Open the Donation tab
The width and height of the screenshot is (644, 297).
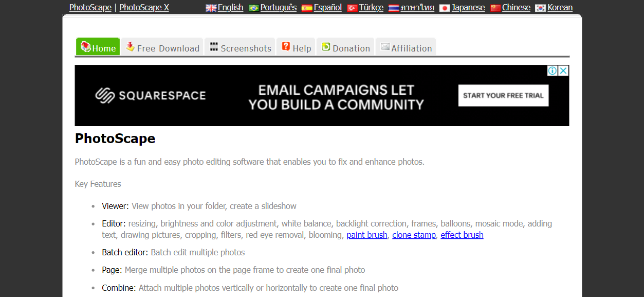(345, 47)
